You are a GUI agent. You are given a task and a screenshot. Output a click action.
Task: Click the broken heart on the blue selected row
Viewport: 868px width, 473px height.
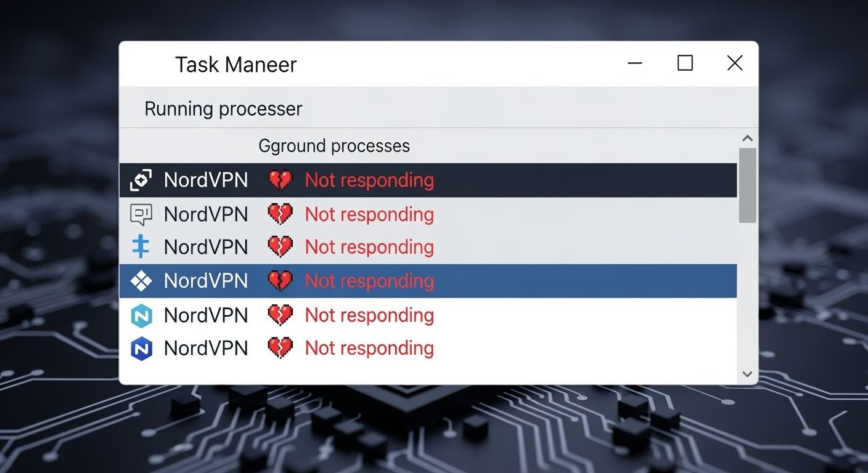point(280,281)
